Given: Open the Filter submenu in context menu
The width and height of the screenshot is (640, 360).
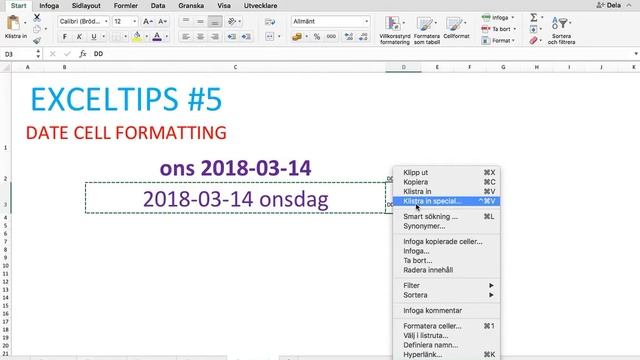Looking at the screenshot, I should point(447,285).
